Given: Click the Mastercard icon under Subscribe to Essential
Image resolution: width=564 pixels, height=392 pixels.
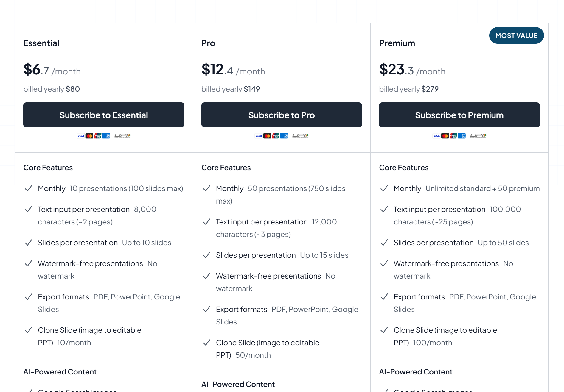Looking at the screenshot, I should pyautogui.click(x=89, y=135).
